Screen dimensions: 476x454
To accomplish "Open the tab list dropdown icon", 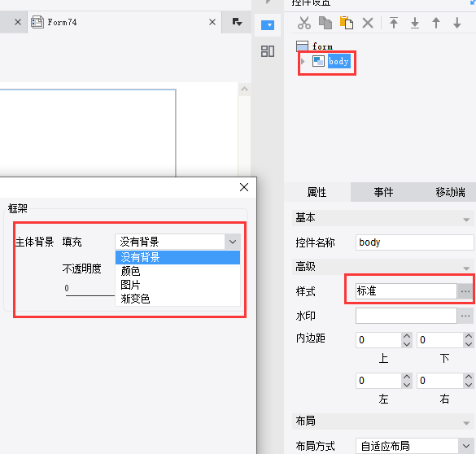I will (237, 22).
